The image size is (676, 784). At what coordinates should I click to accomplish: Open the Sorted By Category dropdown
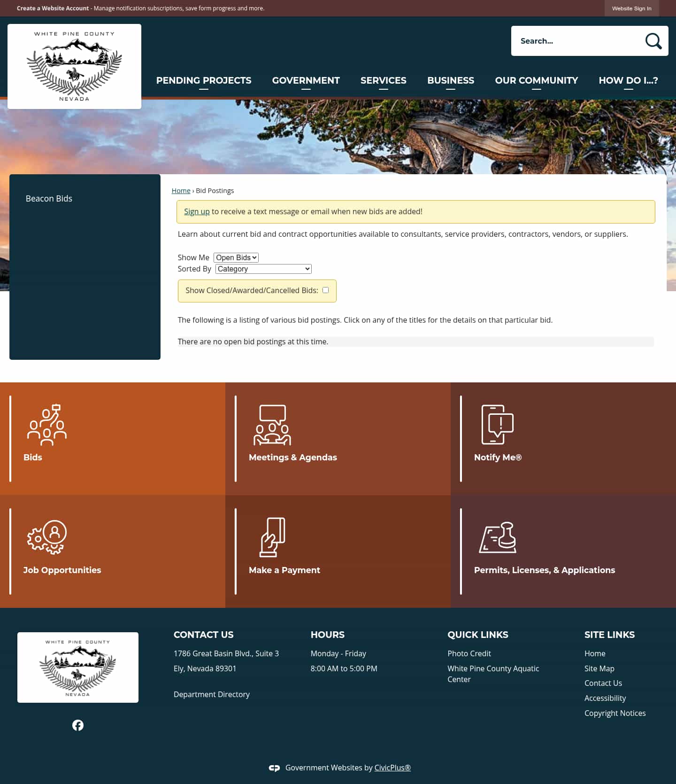point(263,269)
